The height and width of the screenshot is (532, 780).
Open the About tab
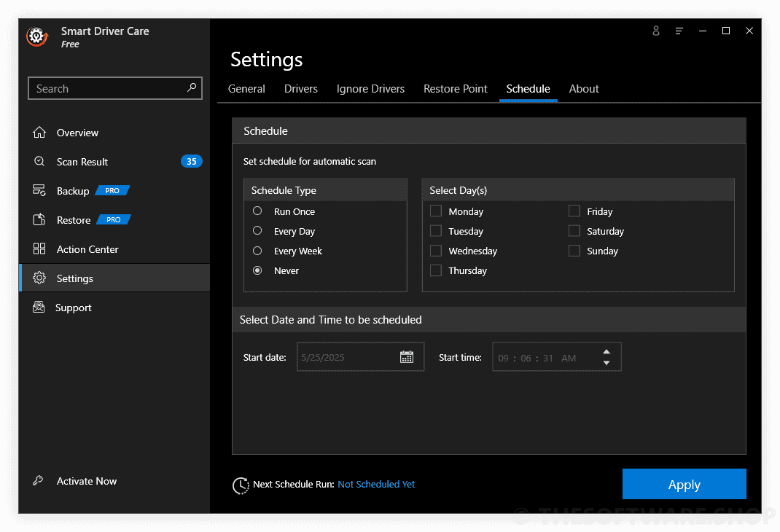point(583,88)
